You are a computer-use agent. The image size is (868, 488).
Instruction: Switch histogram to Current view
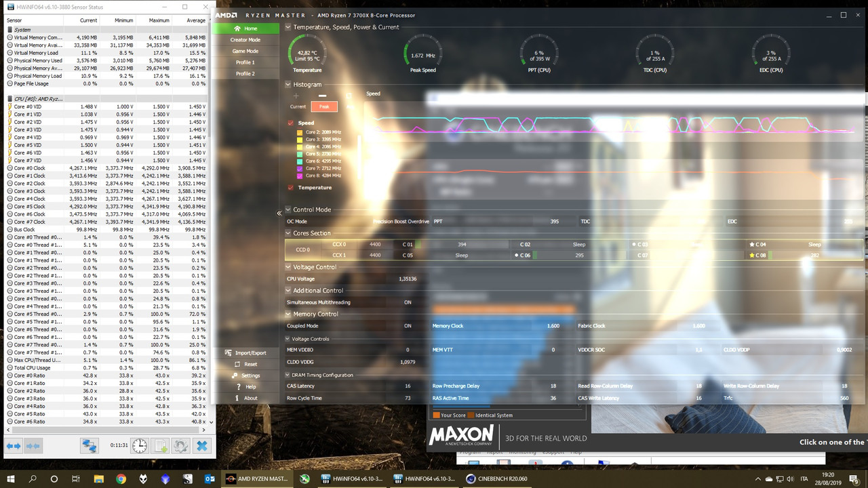coord(298,106)
